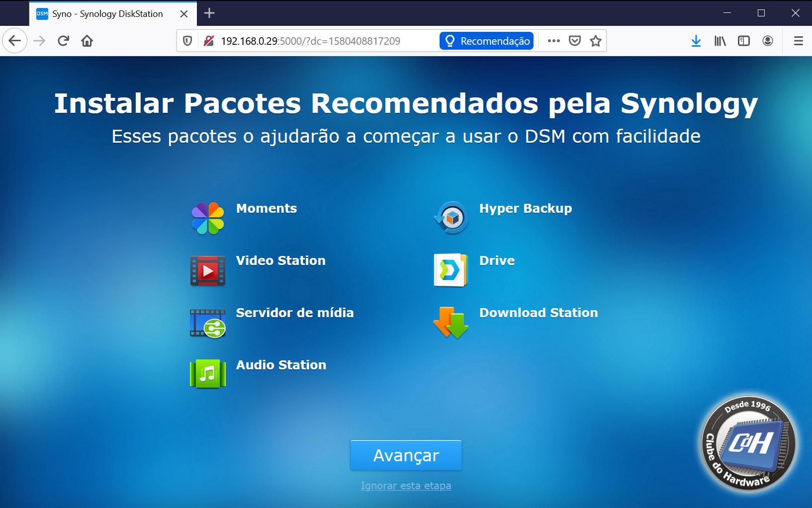Viewport: 812px width, 508px height.
Task: Click the Drive label text
Action: pyautogui.click(x=497, y=260)
